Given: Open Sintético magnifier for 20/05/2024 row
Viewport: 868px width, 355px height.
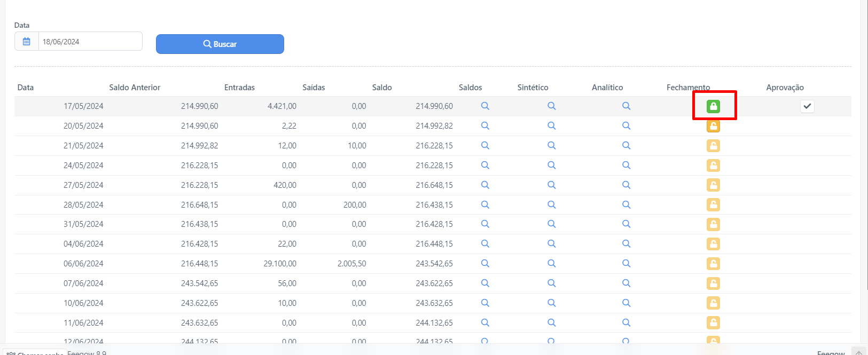Looking at the screenshot, I should [x=552, y=125].
